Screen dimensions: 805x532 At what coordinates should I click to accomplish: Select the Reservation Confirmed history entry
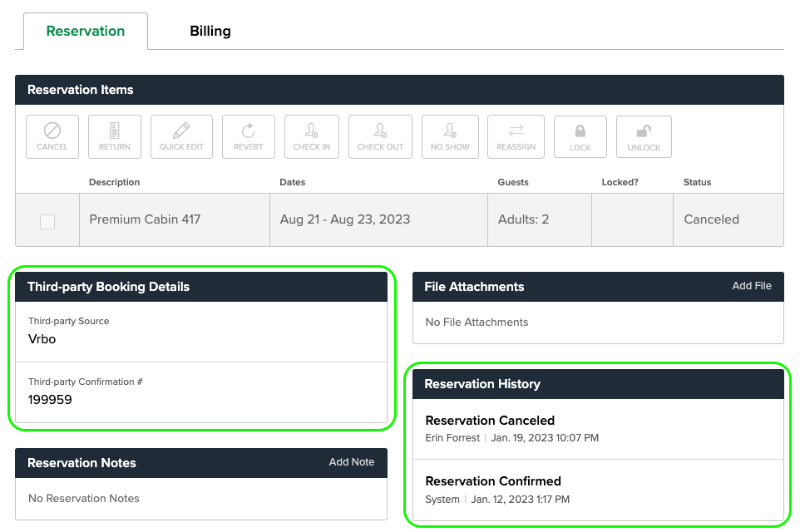(x=493, y=481)
